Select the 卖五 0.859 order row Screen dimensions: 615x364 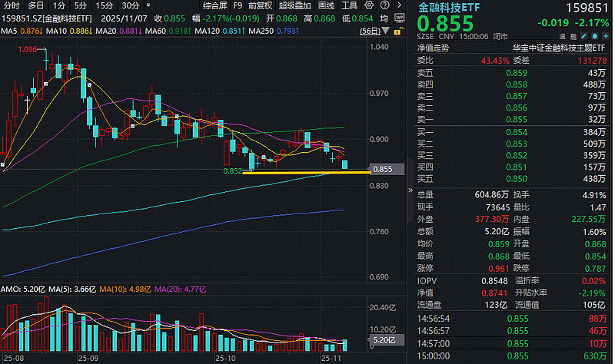click(511, 73)
